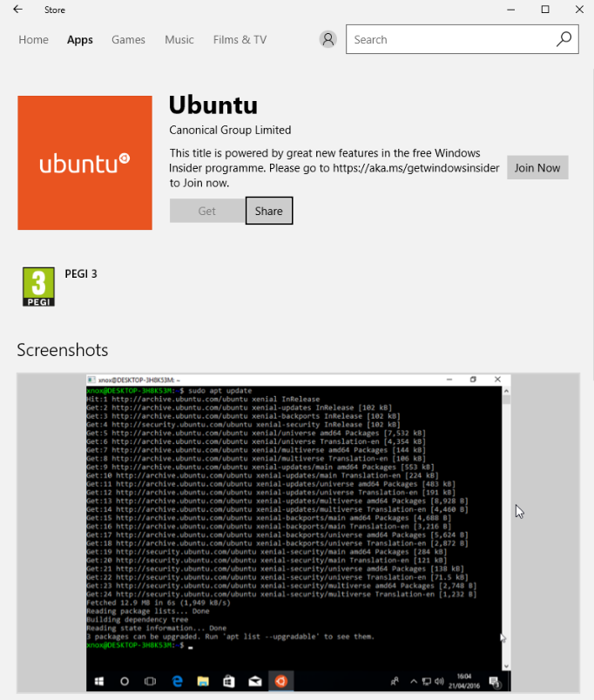Switch to the Apps tab
Image resolution: width=594 pixels, height=700 pixels.
click(80, 40)
